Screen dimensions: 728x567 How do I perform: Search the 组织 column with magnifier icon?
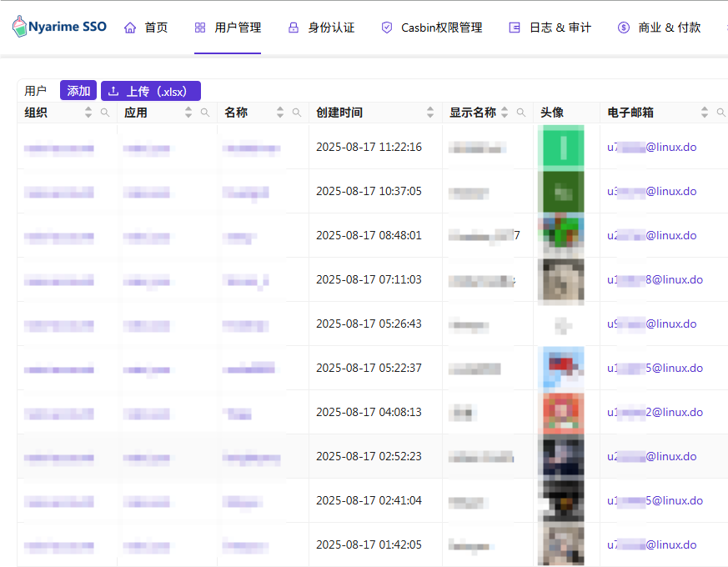[105, 113]
